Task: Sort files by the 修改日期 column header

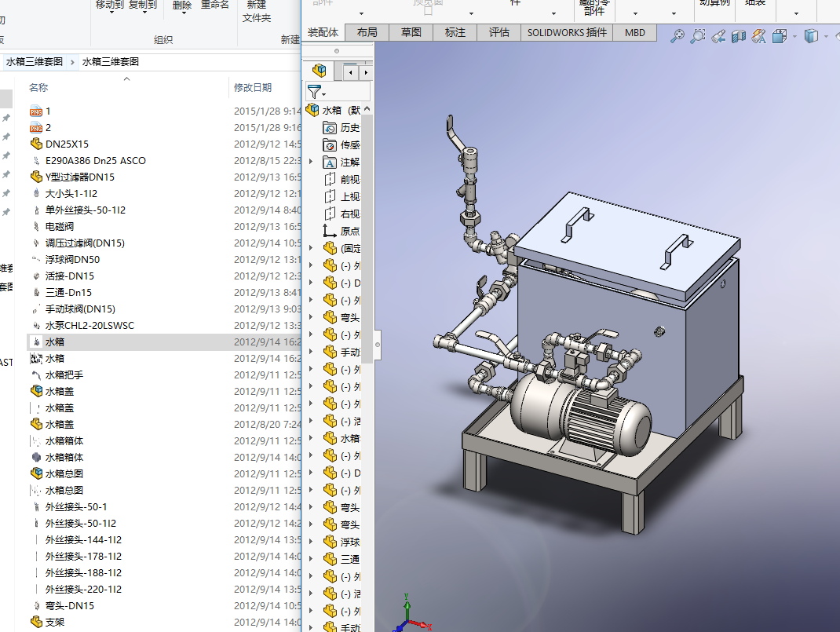Action: click(x=253, y=87)
